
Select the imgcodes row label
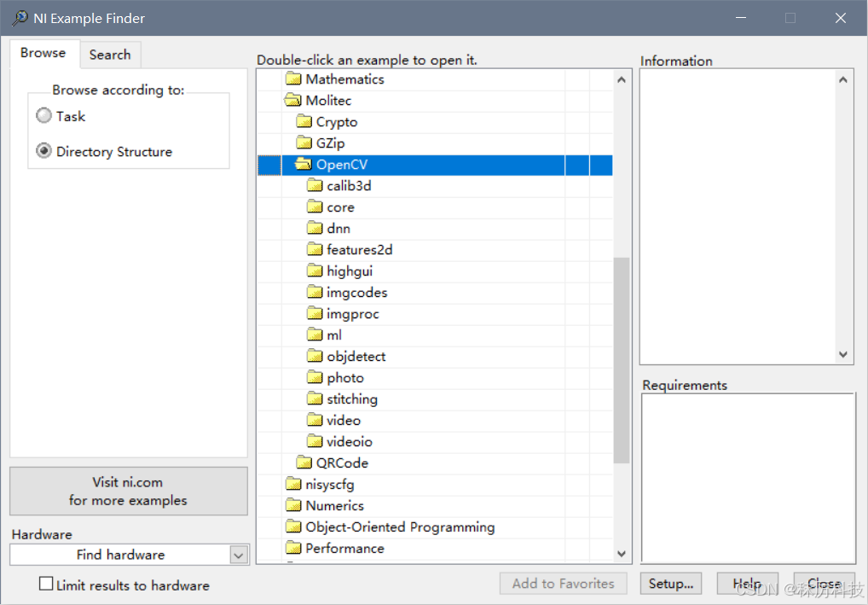point(356,293)
